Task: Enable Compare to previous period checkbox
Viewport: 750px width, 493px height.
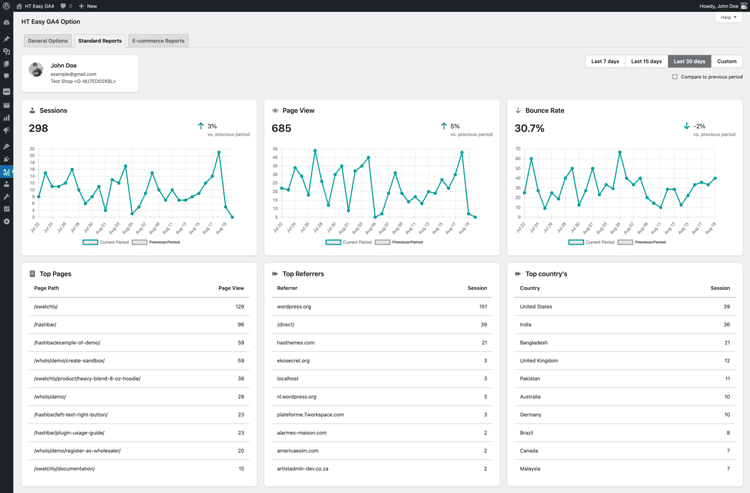Action: 675,77
